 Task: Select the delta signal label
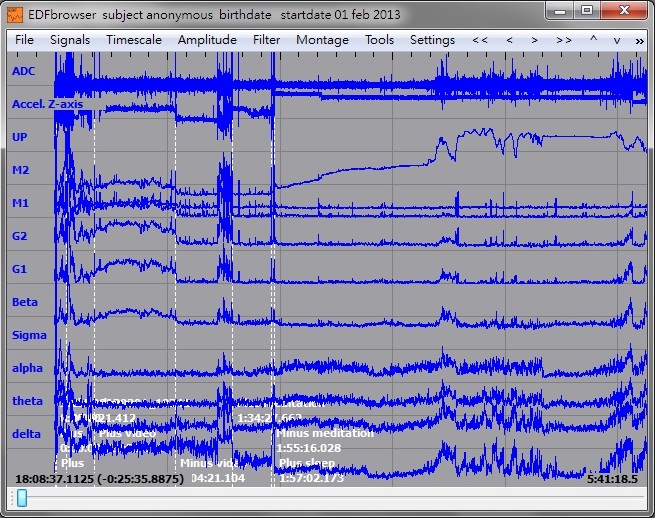[26, 434]
